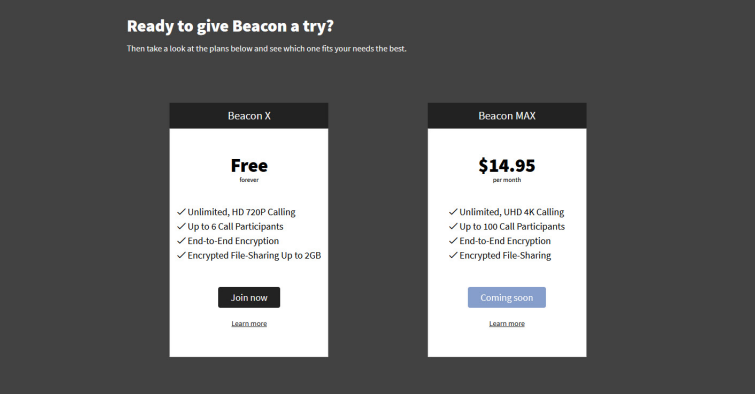Click the Join now button
Image resolution: width=755 pixels, height=394 pixels.
[249, 298]
